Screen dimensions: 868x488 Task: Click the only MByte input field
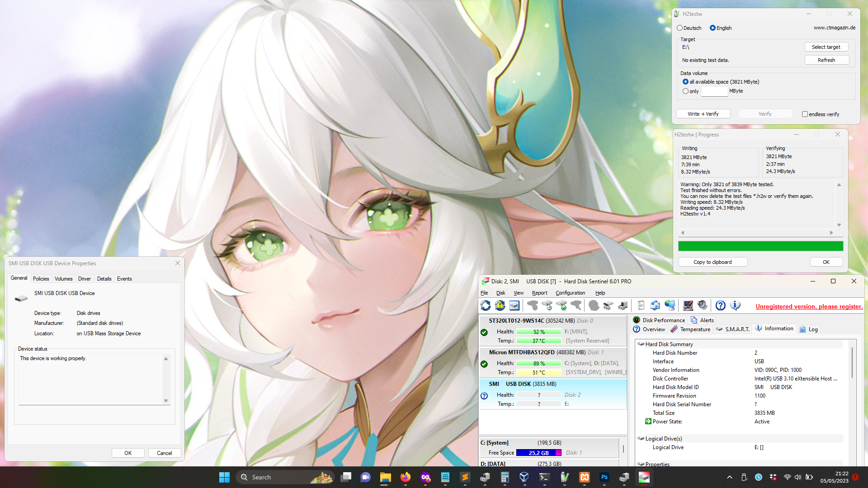click(x=714, y=91)
